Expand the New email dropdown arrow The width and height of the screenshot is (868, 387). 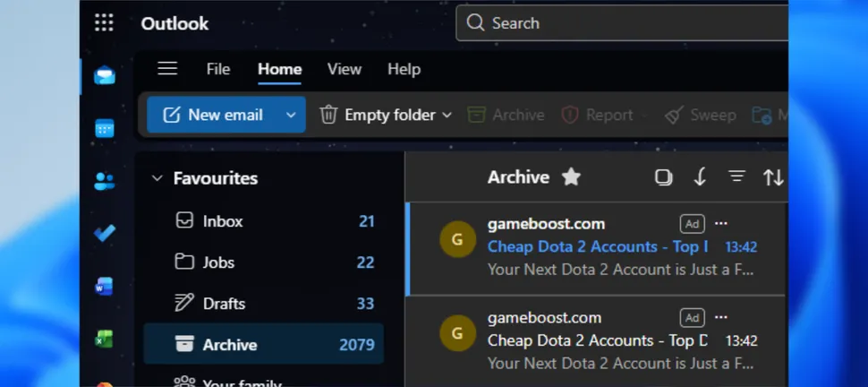coord(291,115)
